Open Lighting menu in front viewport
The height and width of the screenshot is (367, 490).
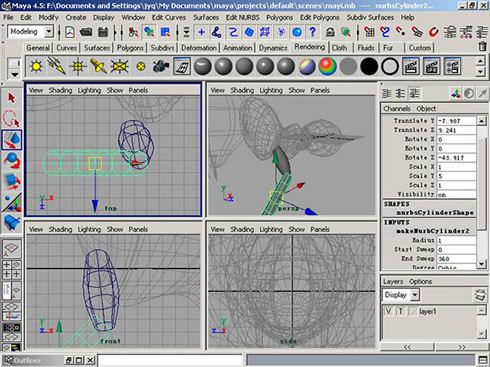pyautogui.click(x=89, y=229)
